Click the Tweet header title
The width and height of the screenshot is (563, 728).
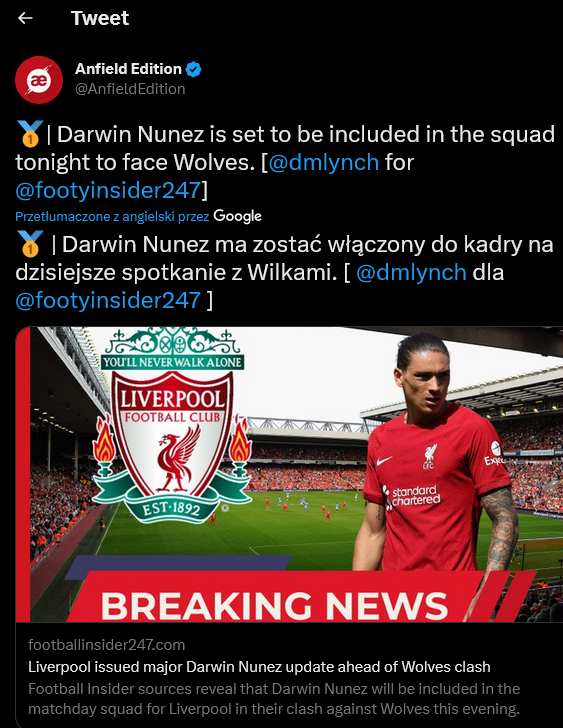point(100,18)
